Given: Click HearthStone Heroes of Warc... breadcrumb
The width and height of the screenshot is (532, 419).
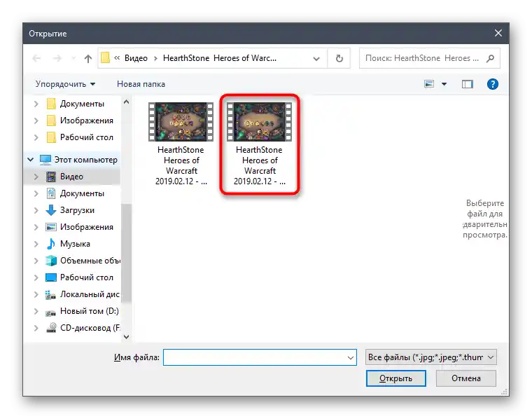Looking at the screenshot, I should (220, 58).
